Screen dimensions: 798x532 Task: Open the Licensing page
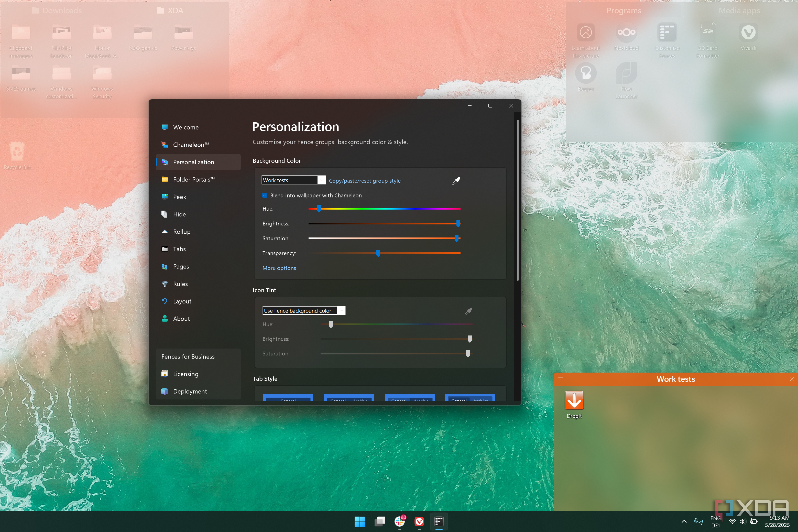point(198,374)
